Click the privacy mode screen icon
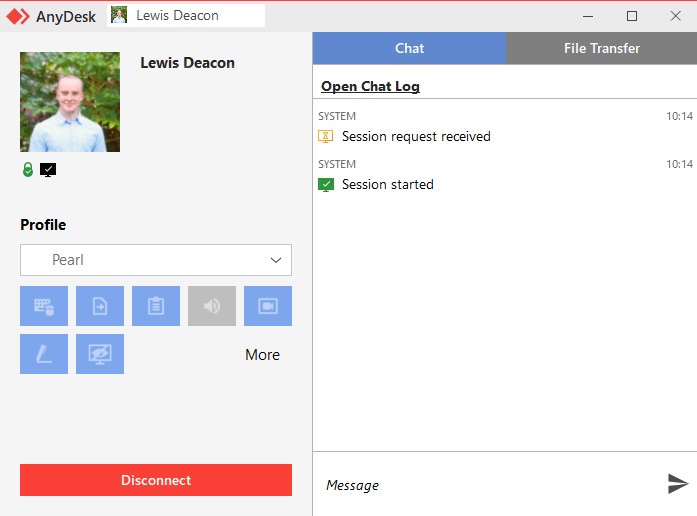The image size is (697, 516). pos(100,354)
